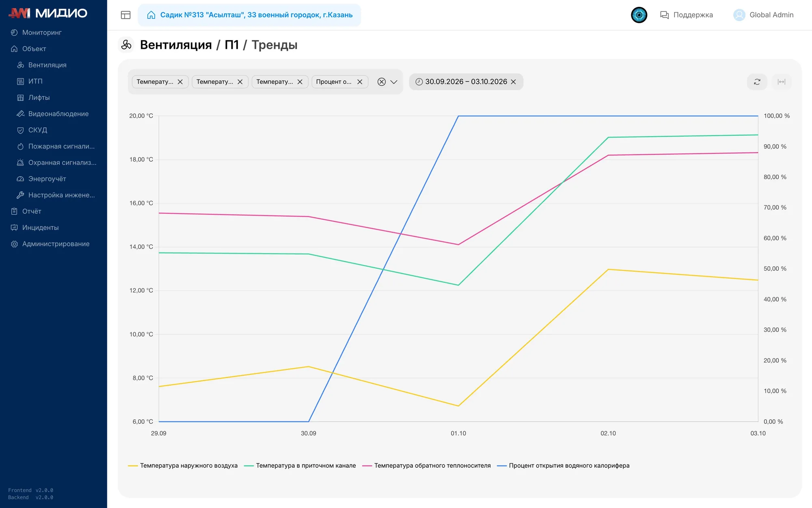812x508 pixels.
Task: Remove the first Температу... series tag
Action: (180, 82)
